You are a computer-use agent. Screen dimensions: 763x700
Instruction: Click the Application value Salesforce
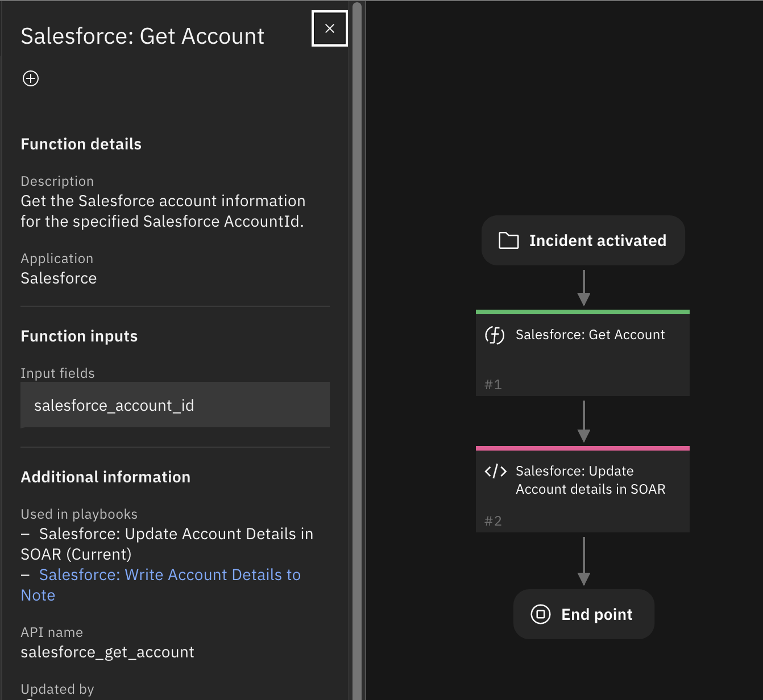pyautogui.click(x=59, y=278)
